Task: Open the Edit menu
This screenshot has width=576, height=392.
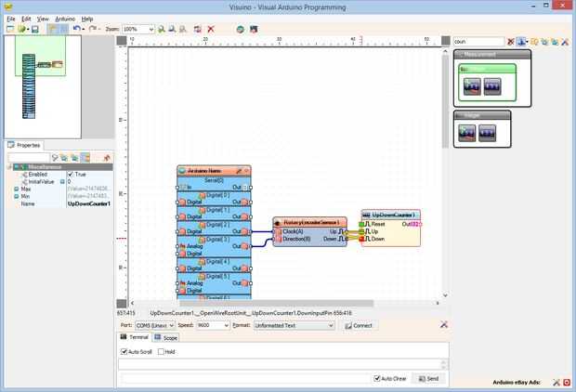Action: click(26, 19)
